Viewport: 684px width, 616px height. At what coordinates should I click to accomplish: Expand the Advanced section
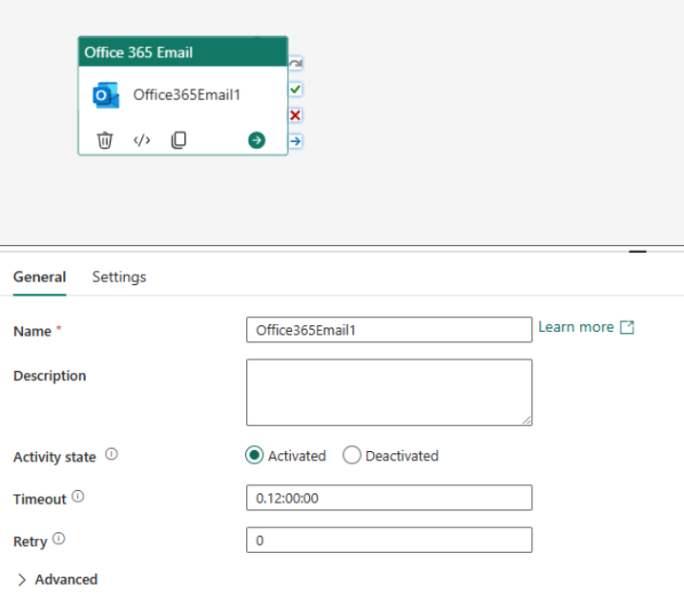(56, 579)
